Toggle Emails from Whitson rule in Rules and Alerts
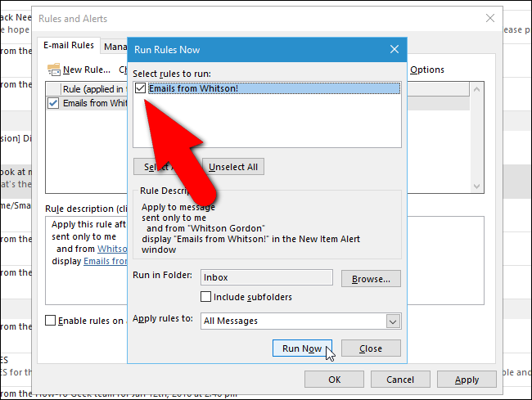This screenshot has height=400, width=532. coord(53,103)
